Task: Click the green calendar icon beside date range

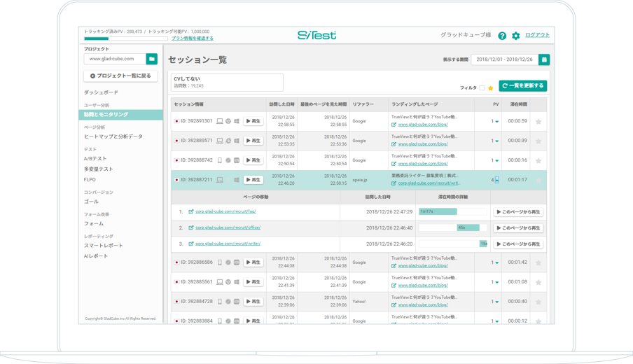Action: (544, 60)
